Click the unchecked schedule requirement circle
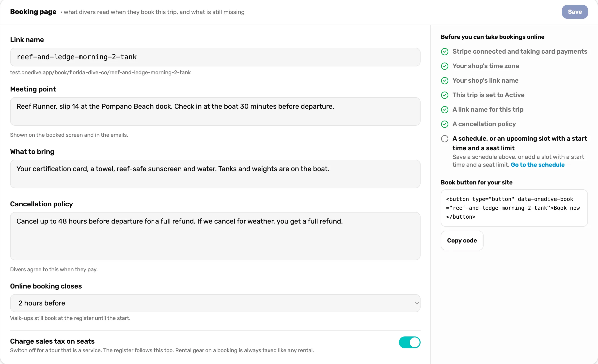 point(444,139)
